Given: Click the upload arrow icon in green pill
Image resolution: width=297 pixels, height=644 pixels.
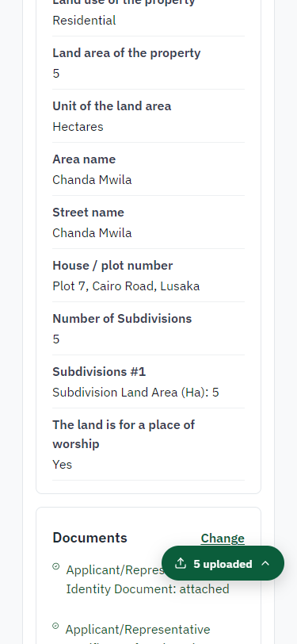Looking at the screenshot, I should [181, 563].
